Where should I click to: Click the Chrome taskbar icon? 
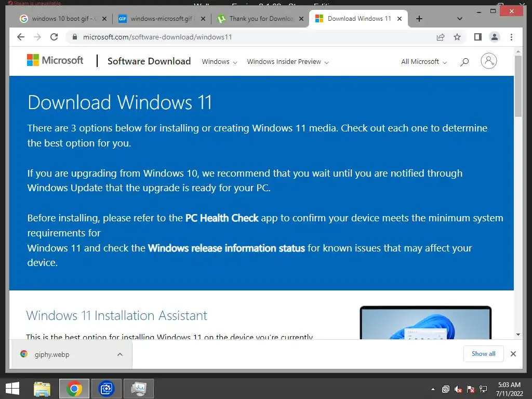(x=74, y=389)
